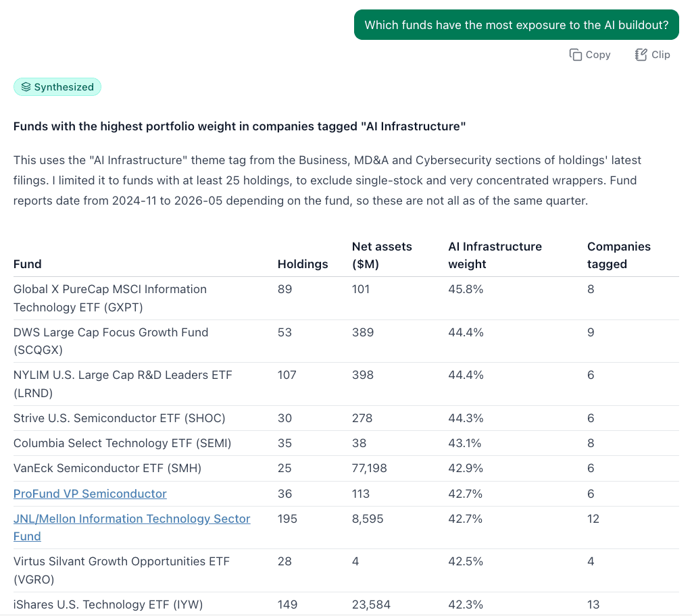Click the Copy button under the question
This screenshot has width=692, height=616.
[590, 55]
